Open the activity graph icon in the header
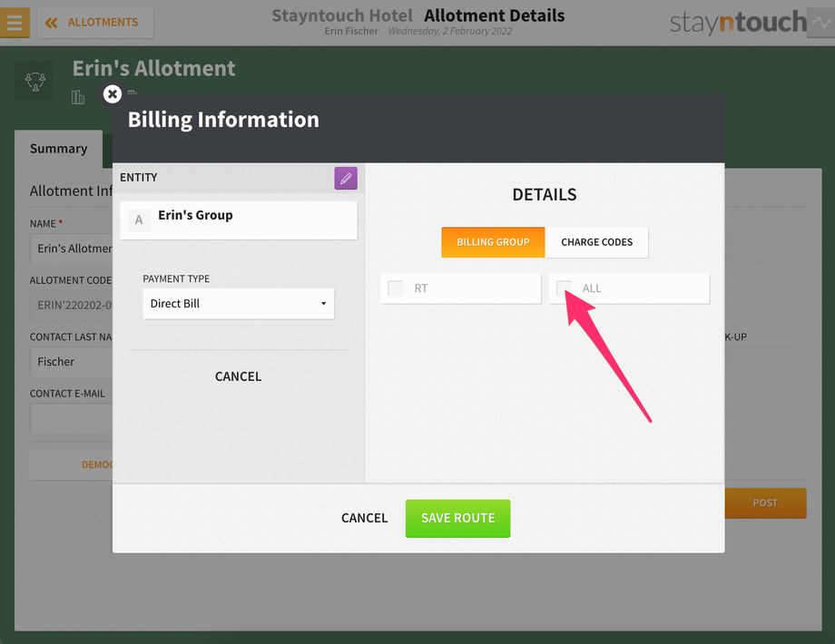The image size is (835, 644). pyautogui.click(x=820, y=23)
